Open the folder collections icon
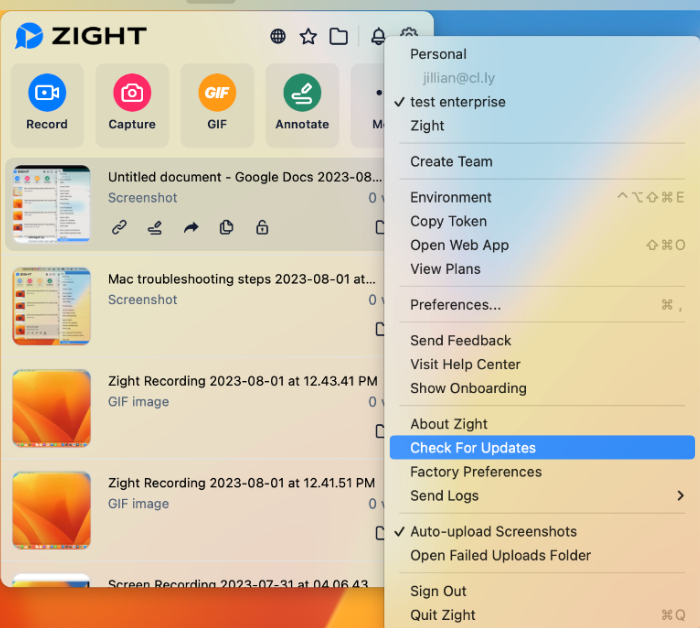 coord(339,36)
